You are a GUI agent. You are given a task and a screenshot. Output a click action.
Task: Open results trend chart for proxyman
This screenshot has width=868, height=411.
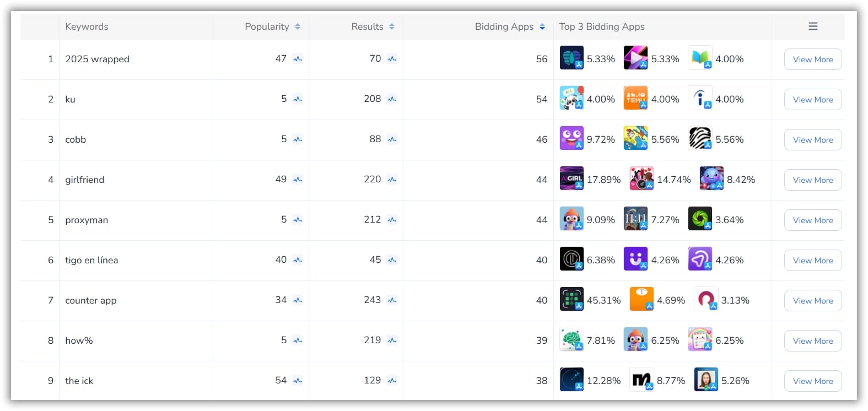(392, 220)
